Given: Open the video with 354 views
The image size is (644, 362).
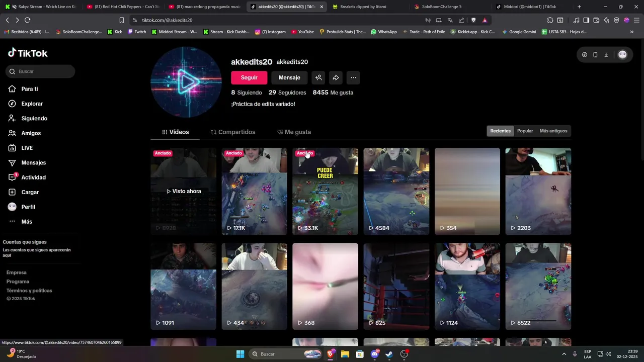Looking at the screenshot, I should [467, 192].
